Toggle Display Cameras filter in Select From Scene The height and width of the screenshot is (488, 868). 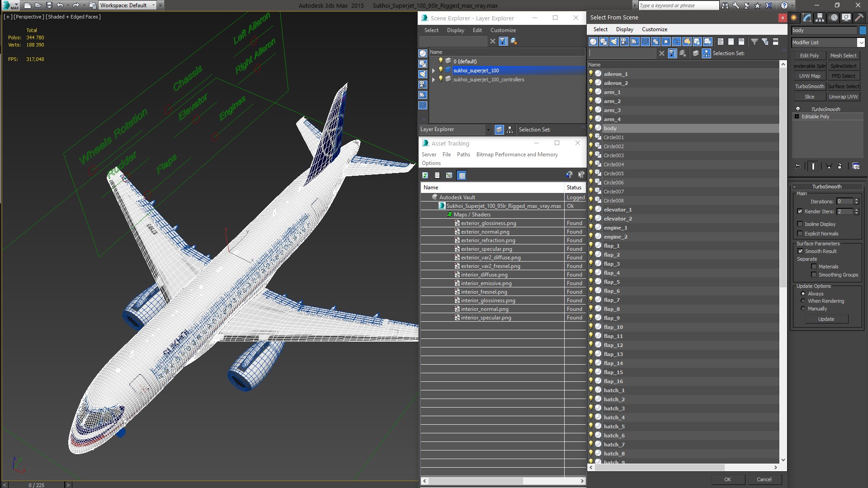(x=624, y=42)
